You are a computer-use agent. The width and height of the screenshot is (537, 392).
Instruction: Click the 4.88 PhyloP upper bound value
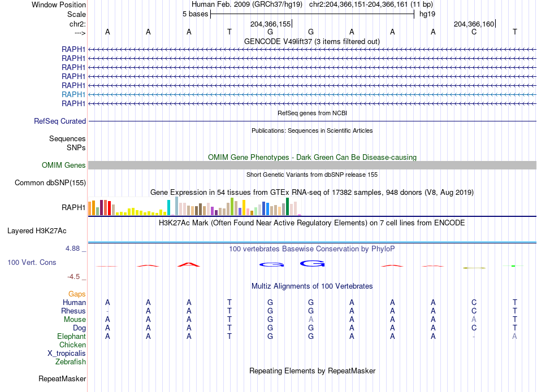pyautogui.click(x=72, y=249)
